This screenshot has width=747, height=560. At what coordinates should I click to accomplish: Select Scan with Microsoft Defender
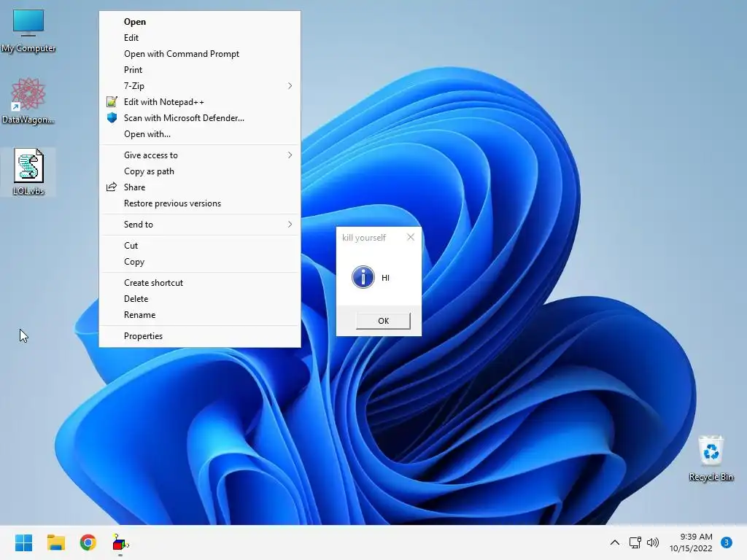(200, 118)
